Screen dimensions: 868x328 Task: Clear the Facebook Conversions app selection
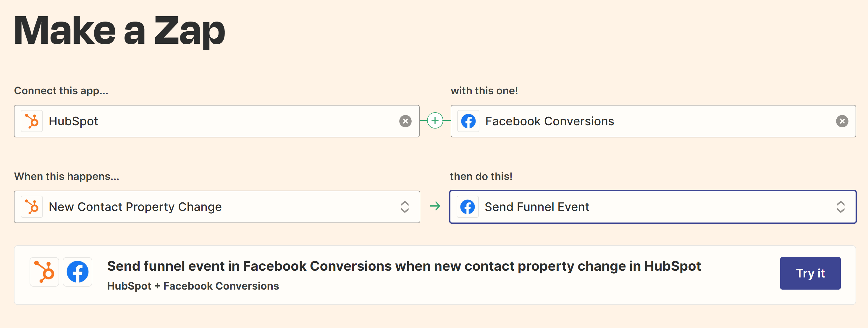pyautogui.click(x=842, y=121)
